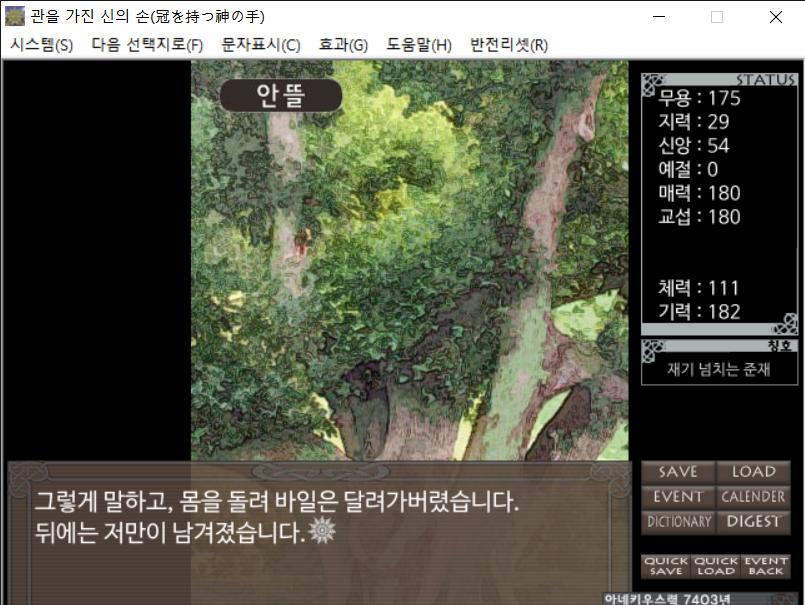The image size is (805, 605).
Task: Click the dialogue line starting 그렇게 말하고
Action: pyautogui.click(x=277, y=502)
